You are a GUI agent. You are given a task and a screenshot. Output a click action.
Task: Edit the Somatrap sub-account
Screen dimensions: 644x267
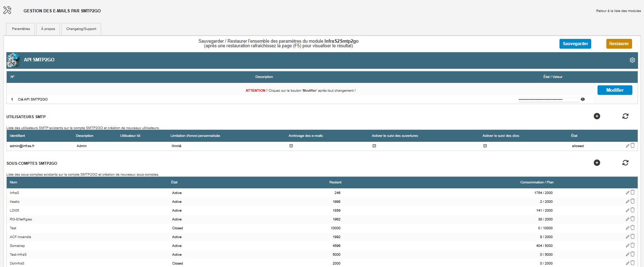[627, 245]
